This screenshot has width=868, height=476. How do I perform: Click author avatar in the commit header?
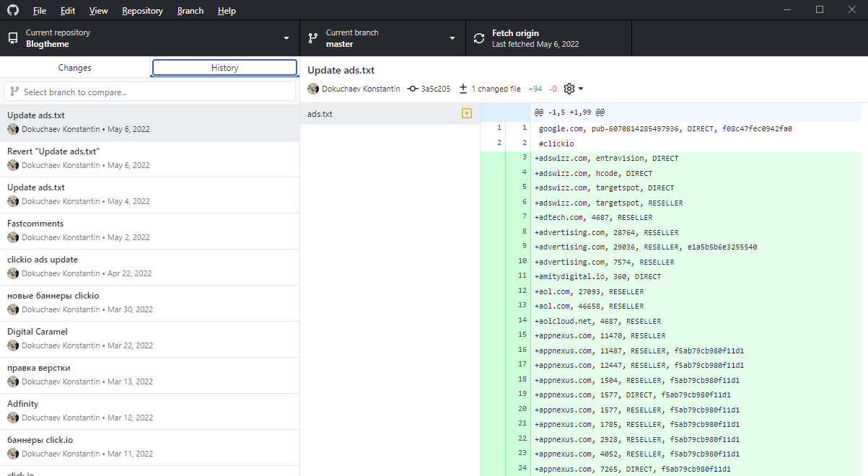tap(313, 89)
